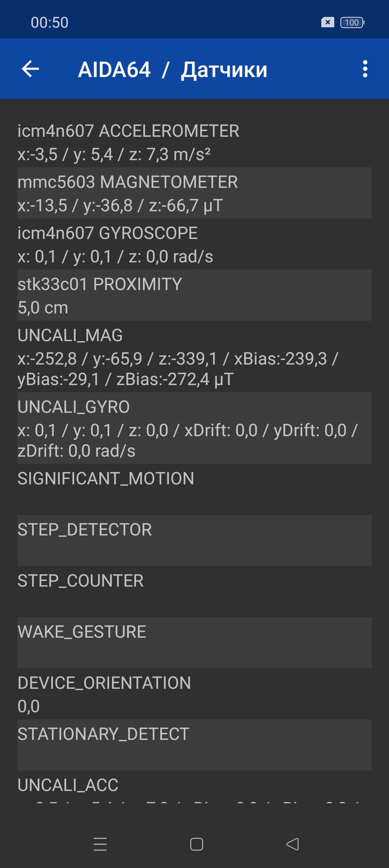
Task: Tap the icm4n607 GYROSCOPE entry
Action: (194, 244)
